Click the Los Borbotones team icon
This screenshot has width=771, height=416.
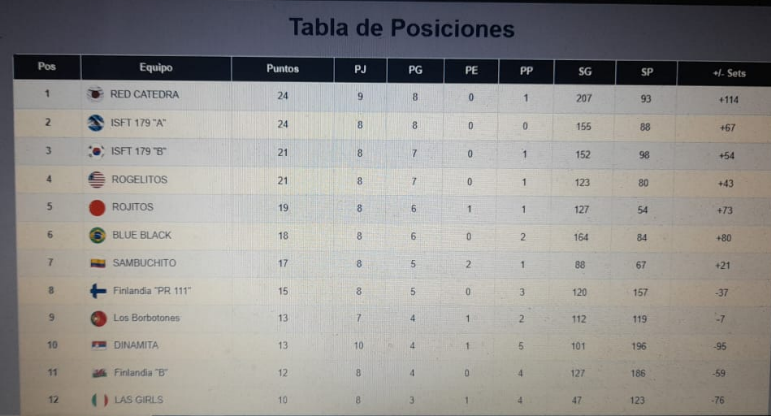coord(99,318)
